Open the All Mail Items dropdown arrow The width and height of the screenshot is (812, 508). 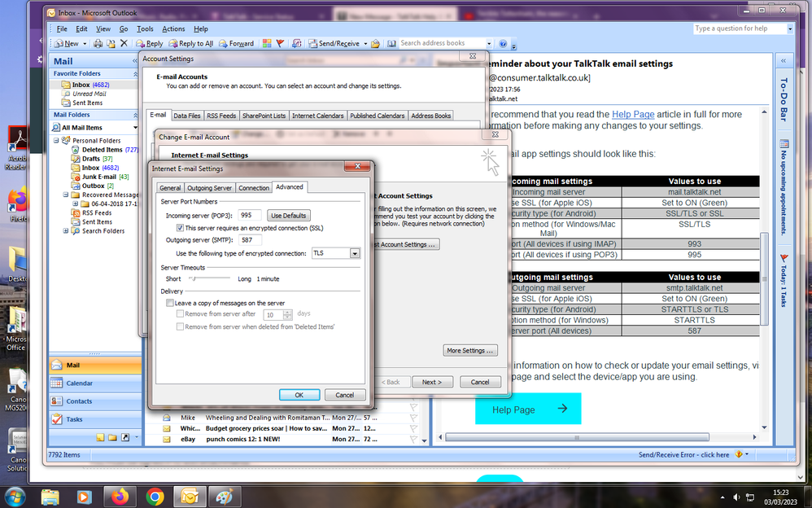(x=135, y=128)
